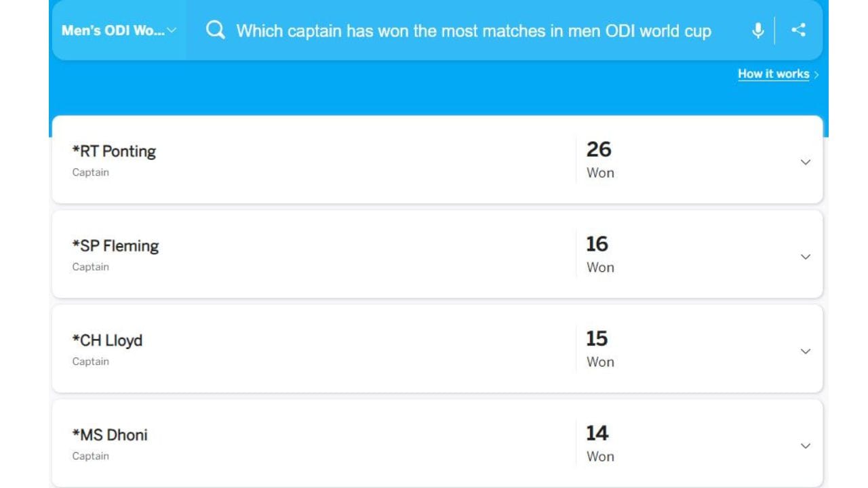The image size is (868, 488).
Task: Click the magnifying glass search icon
Action: tap(215, 30)
